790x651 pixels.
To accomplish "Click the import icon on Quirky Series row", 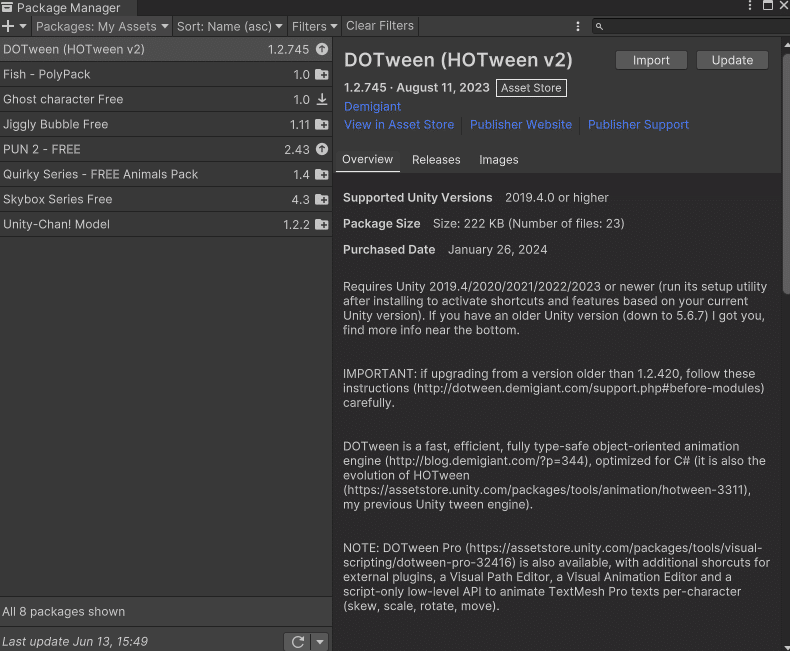I will point(322,174).
